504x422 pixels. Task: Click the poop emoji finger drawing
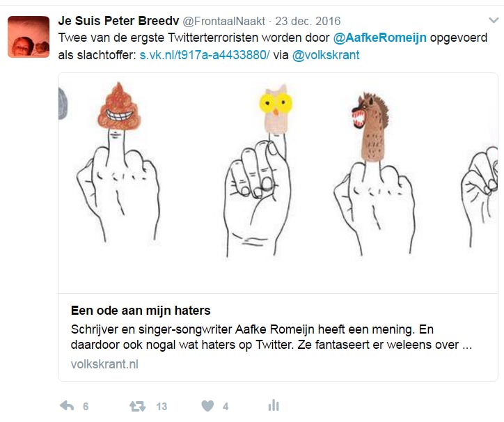(118, 161)
